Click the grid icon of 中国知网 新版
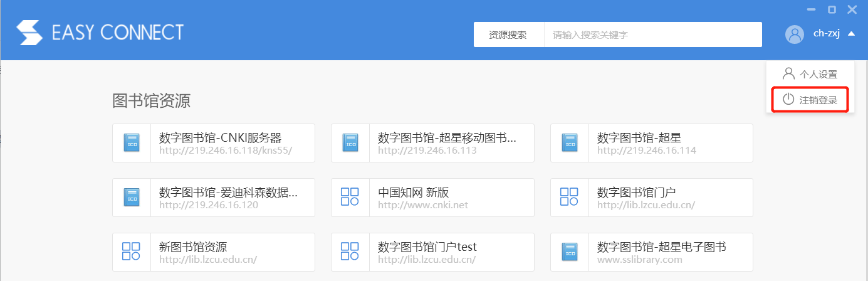Screen dimensions: 868x281 coord(350,197)
